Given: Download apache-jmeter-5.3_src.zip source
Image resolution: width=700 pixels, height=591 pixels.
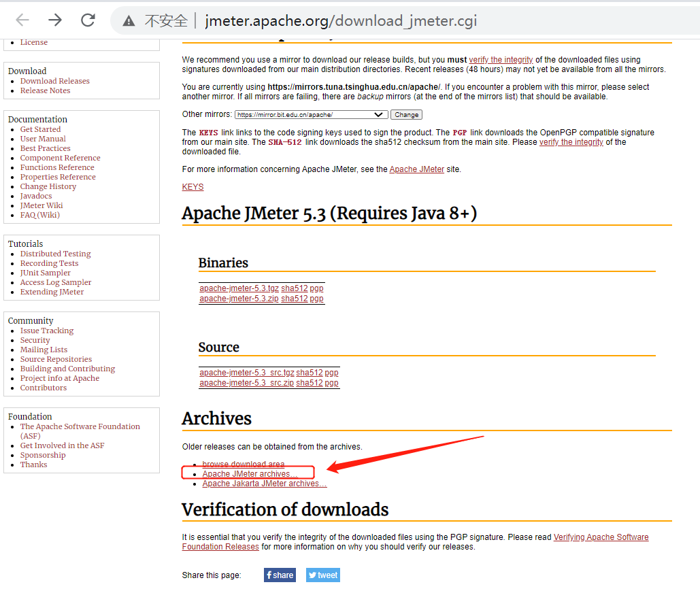Looking at the screenshot, I should click(246, 383).
